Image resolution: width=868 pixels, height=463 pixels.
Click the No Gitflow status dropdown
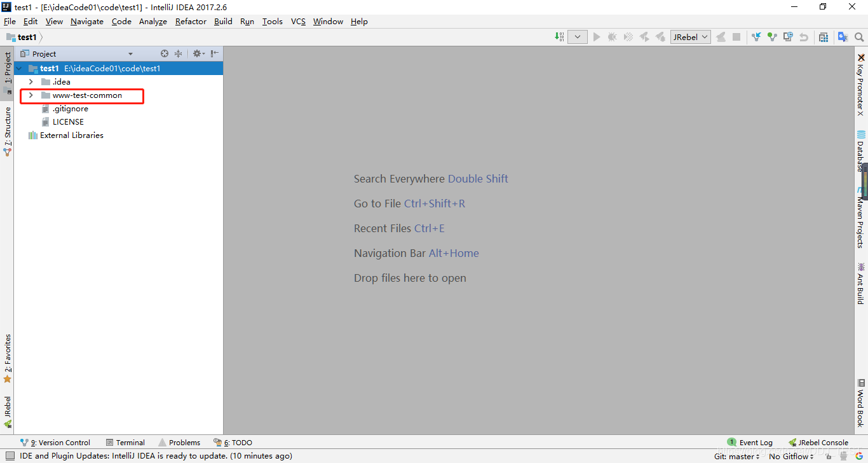point(791,456)
